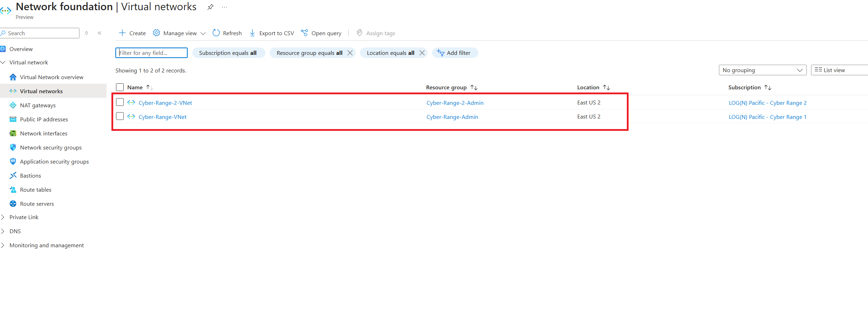The height and width of the screenshot is (319, 868).
Task: Select Virtual networks in the sidebar
Action: point(53,91)
